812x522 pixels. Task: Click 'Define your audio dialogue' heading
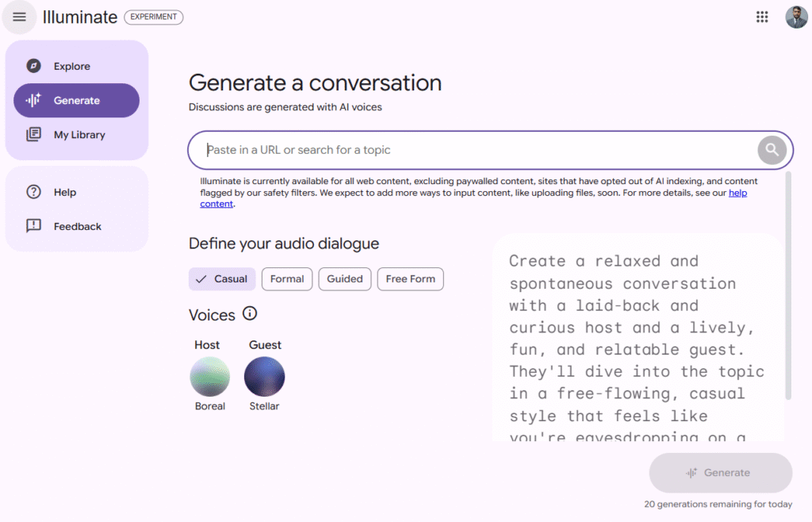coord(284,244)
